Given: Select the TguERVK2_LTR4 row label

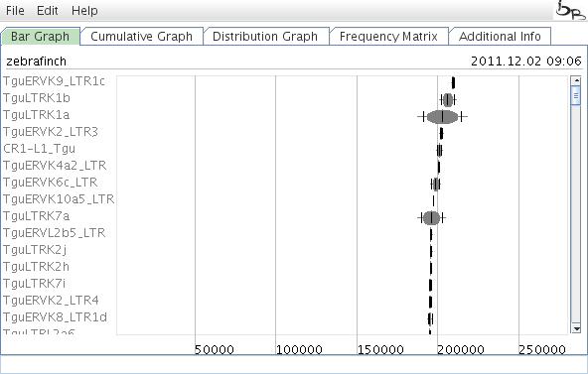Looking at the screenshot, I should pos(51,301).
